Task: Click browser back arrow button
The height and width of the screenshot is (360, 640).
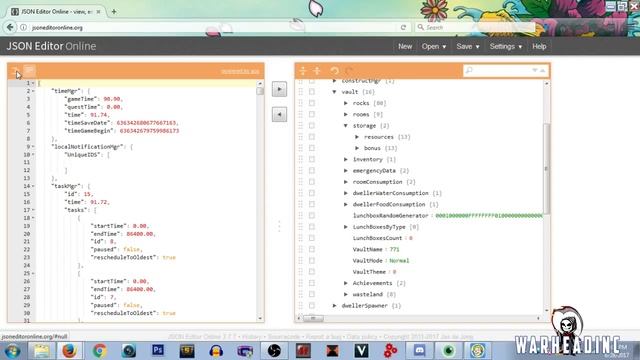Action: point(10,27)
